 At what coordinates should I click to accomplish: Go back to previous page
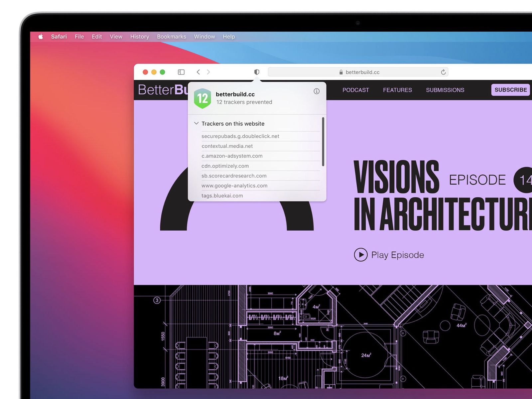tap(198, 72)
